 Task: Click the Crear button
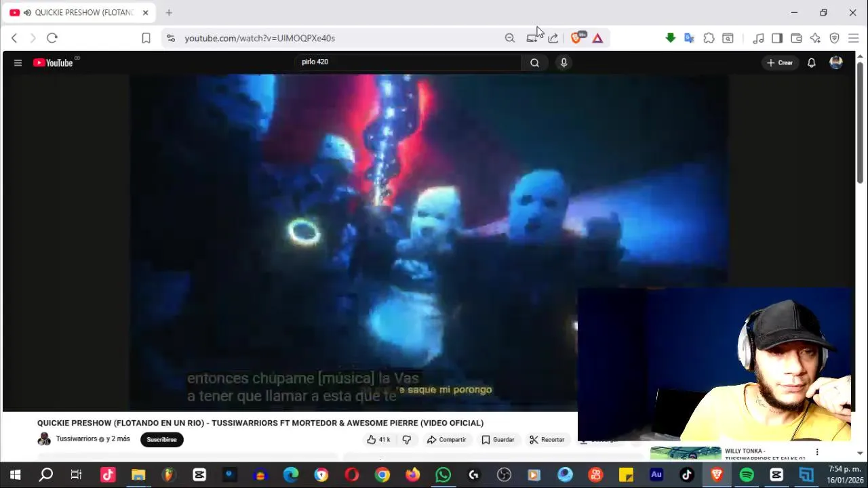click(x=780, y=62)
